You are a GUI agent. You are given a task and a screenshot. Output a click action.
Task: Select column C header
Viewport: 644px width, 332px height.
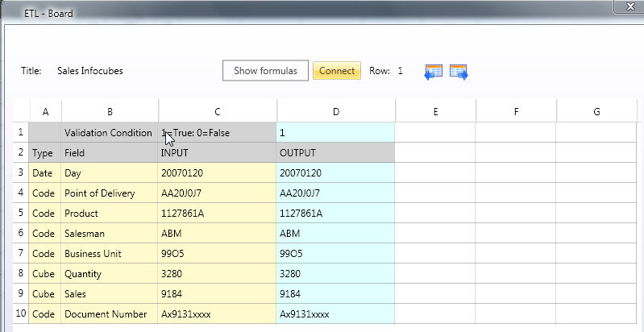tap(218, 112)
